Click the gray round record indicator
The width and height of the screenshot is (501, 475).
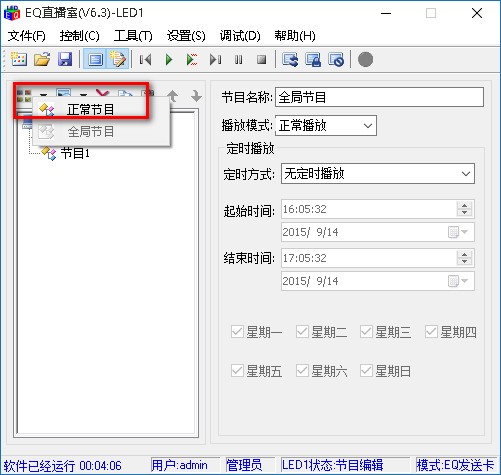tap(365, 60)
